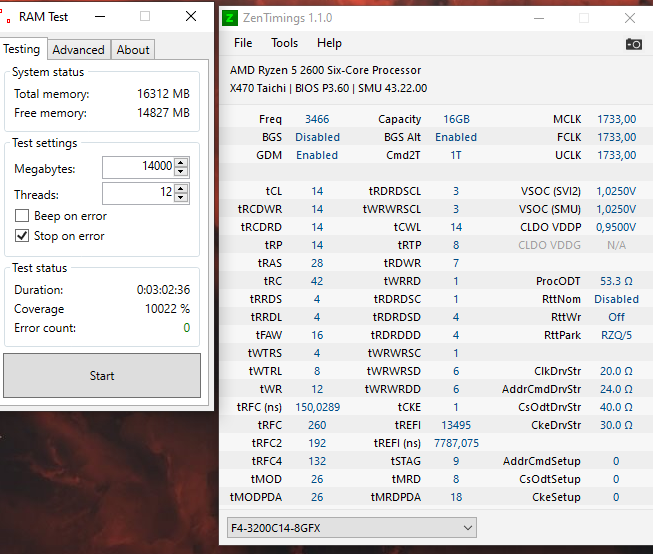Click the tREFI value 13495
This screenshot has height=554, width=653.
456,425
